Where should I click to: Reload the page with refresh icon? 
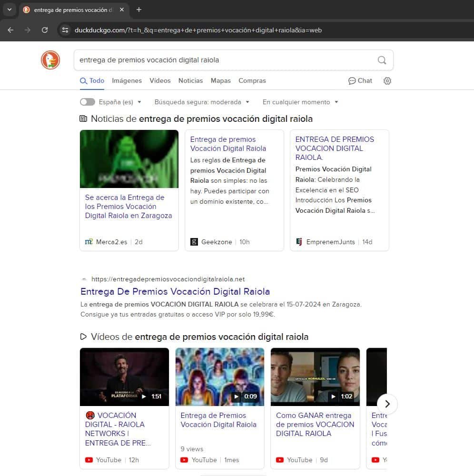45,30
